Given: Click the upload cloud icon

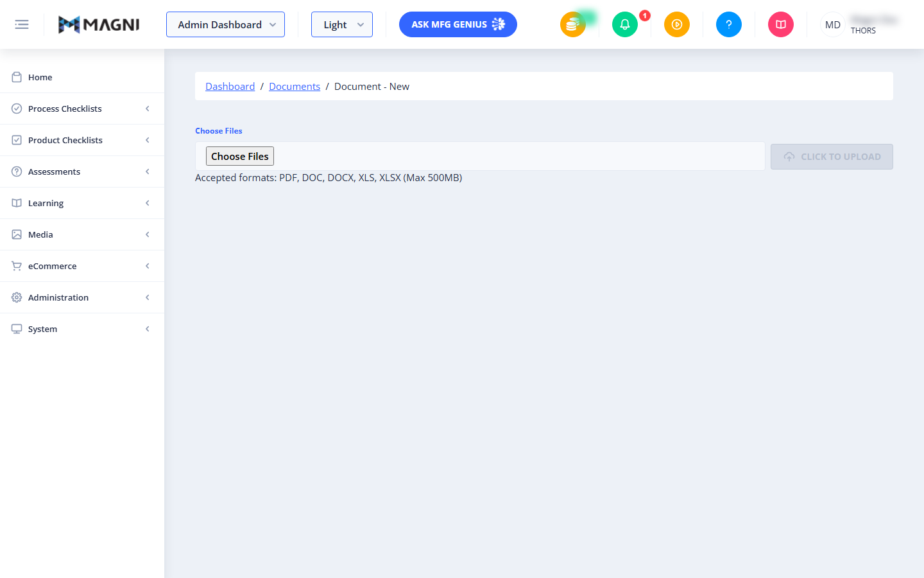Looking at the screenshot, I should tap(789, 157).
